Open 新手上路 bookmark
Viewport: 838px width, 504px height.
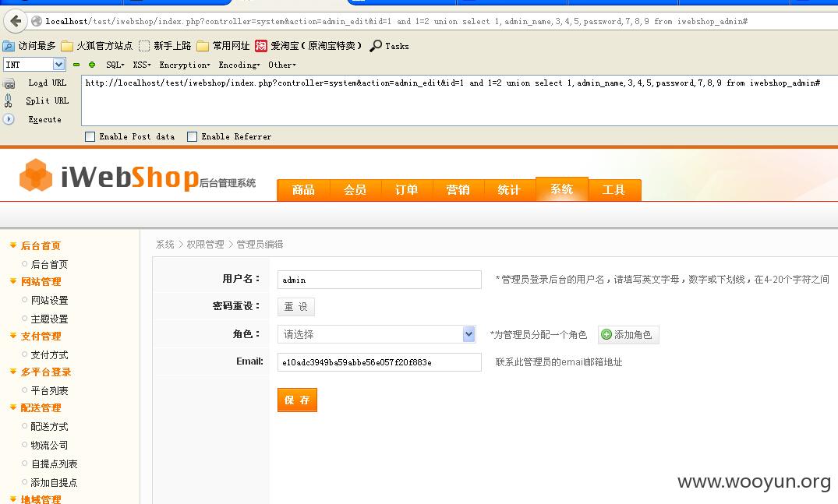pyautogui.click(x=165, y=46)
